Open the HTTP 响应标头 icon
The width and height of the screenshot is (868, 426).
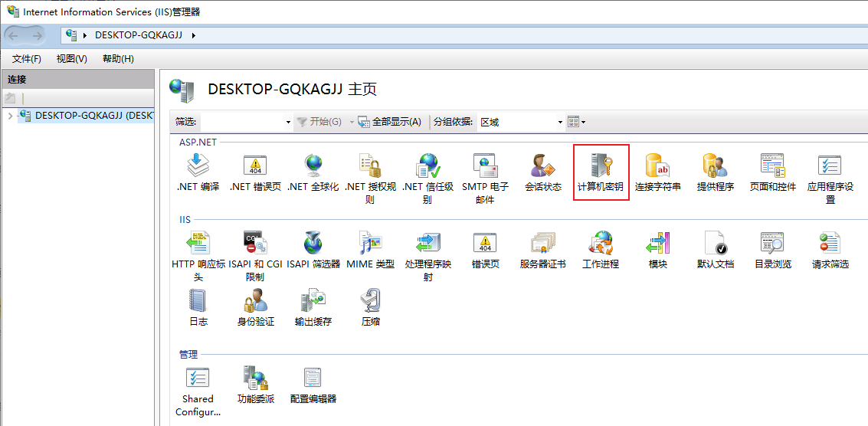click(198, 243)
